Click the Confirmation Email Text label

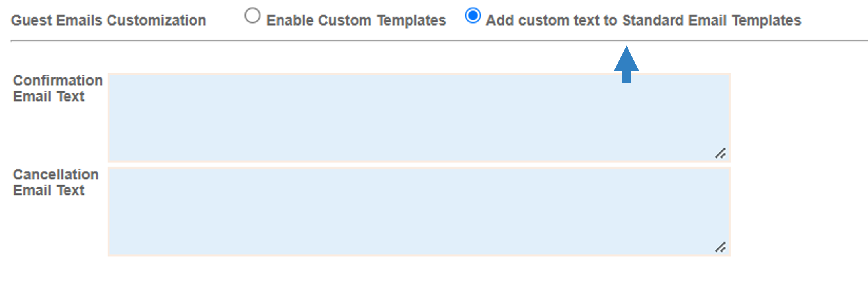[x=58, y=89]
